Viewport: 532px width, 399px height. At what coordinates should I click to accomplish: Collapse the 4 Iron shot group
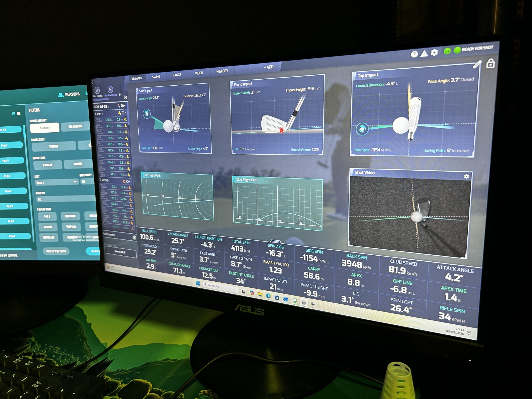(125, 113)
